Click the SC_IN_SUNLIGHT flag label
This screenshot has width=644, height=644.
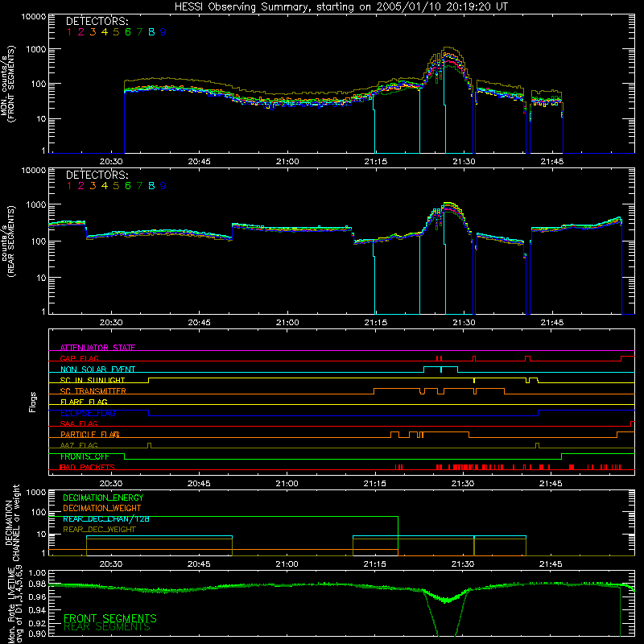coord(93,380)
